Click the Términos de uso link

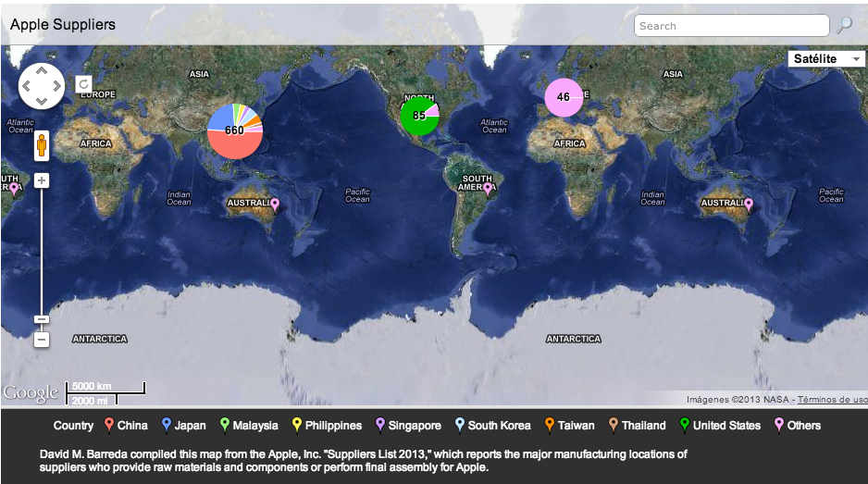pyautogui.click(x=832, y=399)
